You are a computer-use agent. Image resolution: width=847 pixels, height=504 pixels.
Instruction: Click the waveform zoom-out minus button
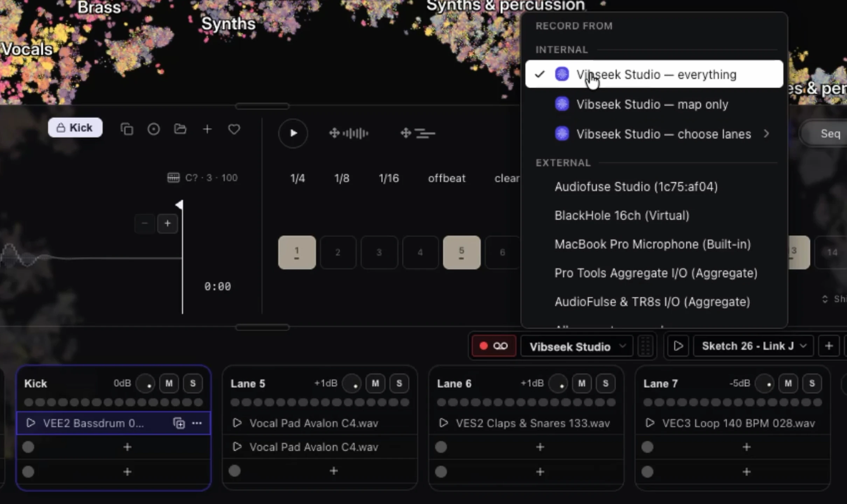pyautogui.click(x=145, y=223)
